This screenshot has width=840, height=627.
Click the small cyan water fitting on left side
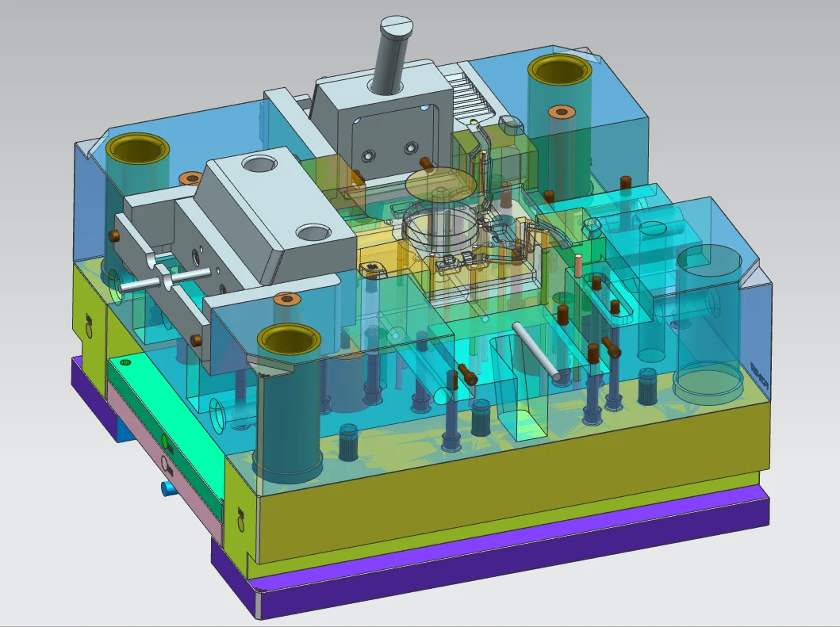point(168,487)
